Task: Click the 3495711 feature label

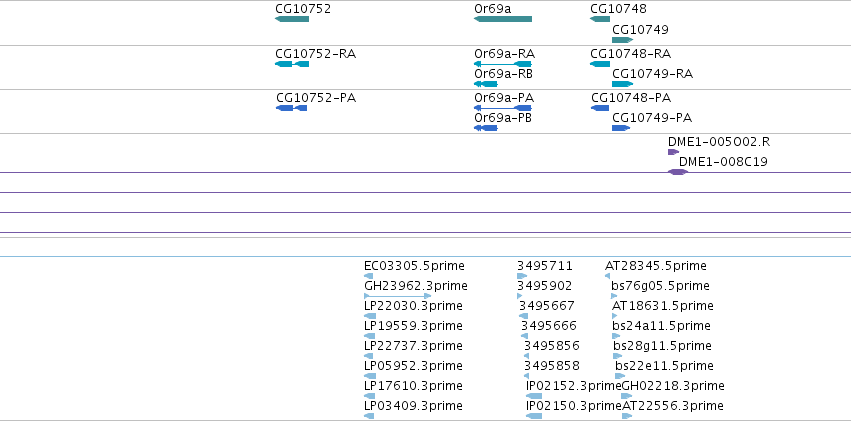Action: (544, 266)
